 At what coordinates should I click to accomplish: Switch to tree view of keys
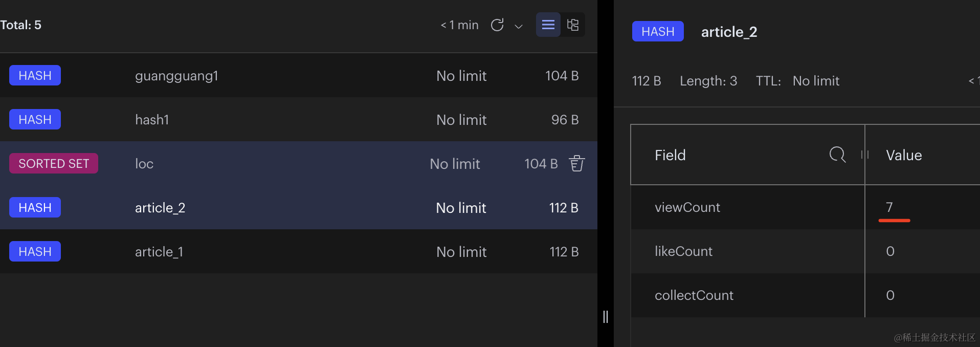pos(573,25)
